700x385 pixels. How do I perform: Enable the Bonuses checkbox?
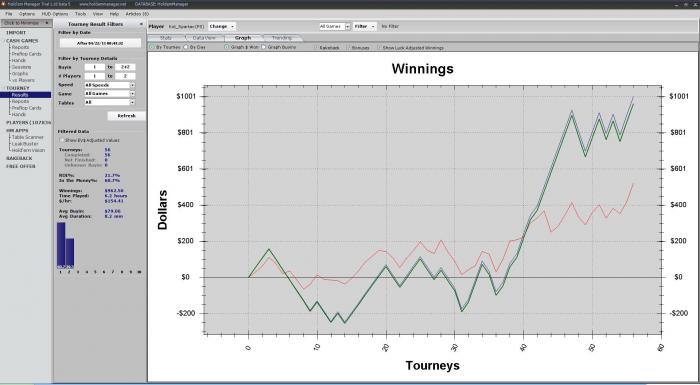click(348, 47)
